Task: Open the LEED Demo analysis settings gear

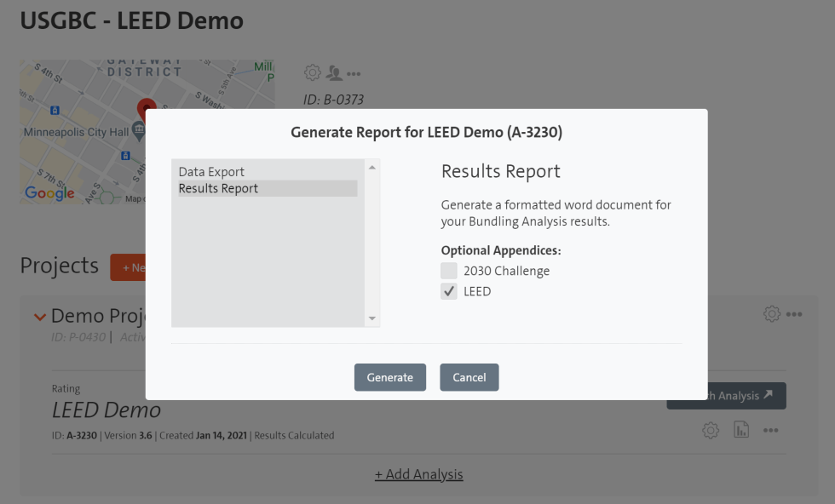Action: click(710, 430)
